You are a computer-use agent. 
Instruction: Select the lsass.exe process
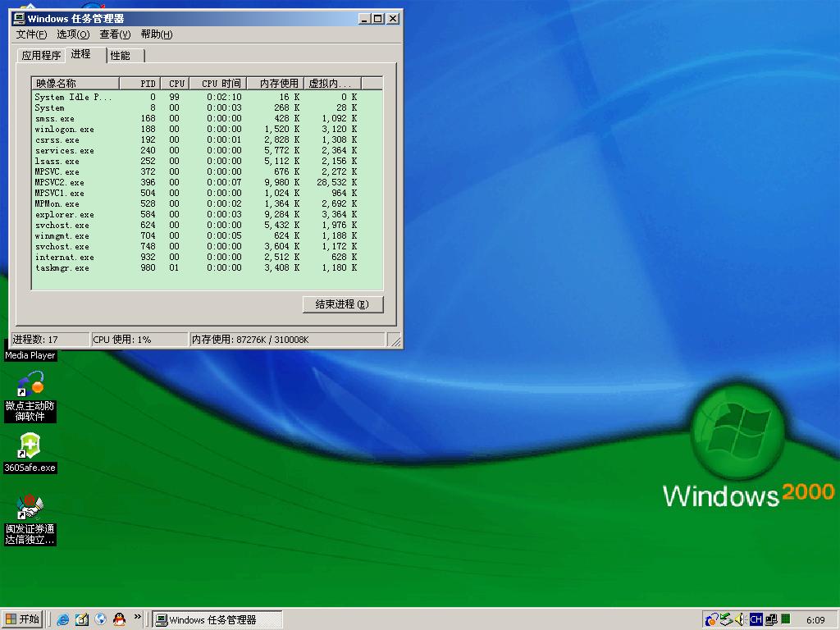pos(207,162)
